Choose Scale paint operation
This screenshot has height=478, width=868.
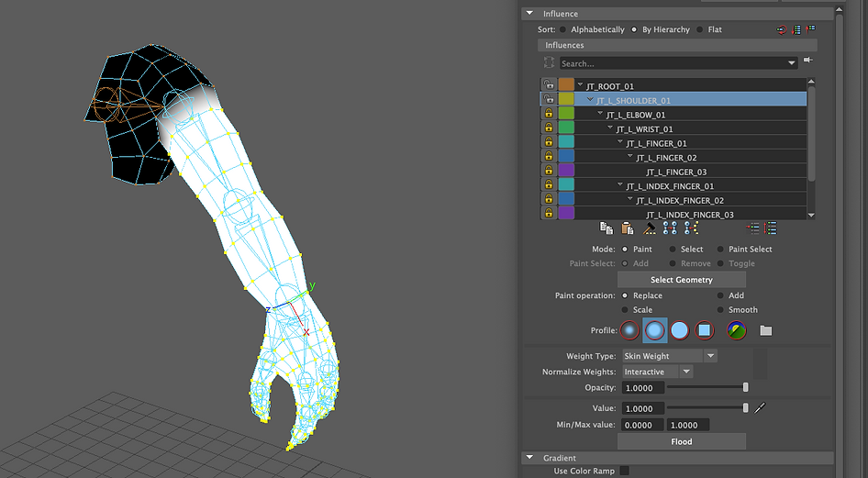(x=625, y=310)
